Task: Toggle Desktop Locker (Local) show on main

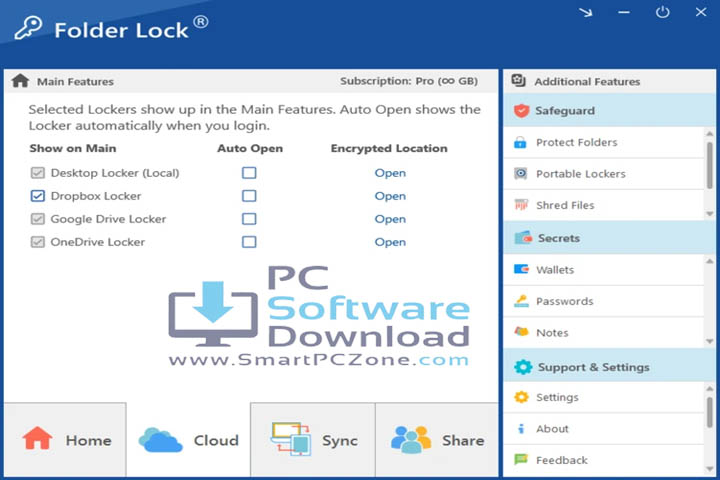Action: point(38,173)
